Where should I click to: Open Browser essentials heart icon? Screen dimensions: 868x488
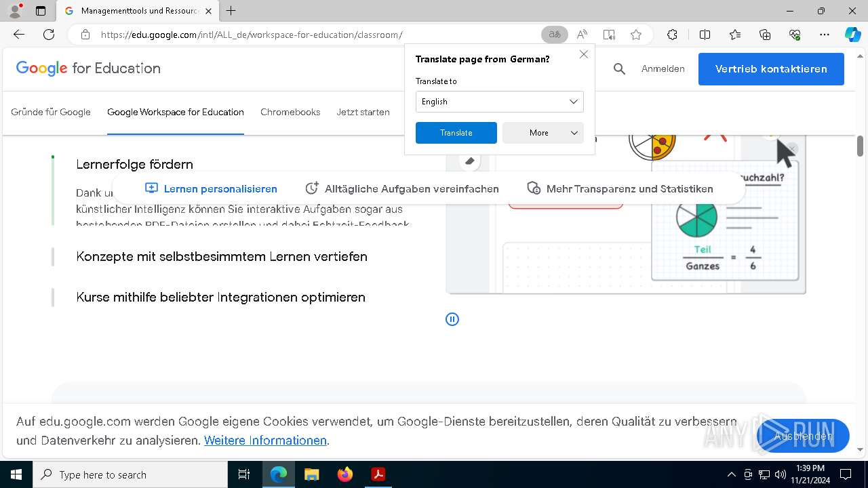point(795,35)
